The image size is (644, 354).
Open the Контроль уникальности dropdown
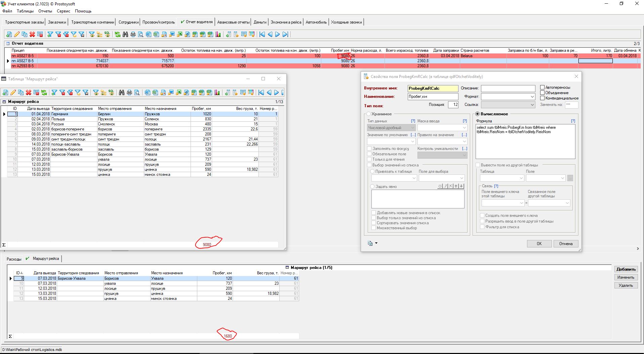(464, 155)
